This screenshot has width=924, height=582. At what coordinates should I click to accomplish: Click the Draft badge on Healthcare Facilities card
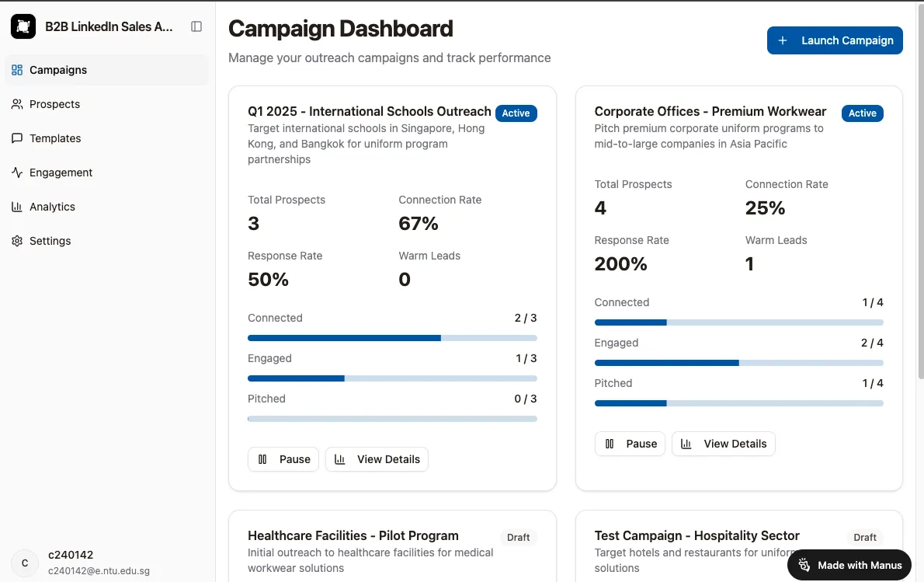click(x=518, y=537)
